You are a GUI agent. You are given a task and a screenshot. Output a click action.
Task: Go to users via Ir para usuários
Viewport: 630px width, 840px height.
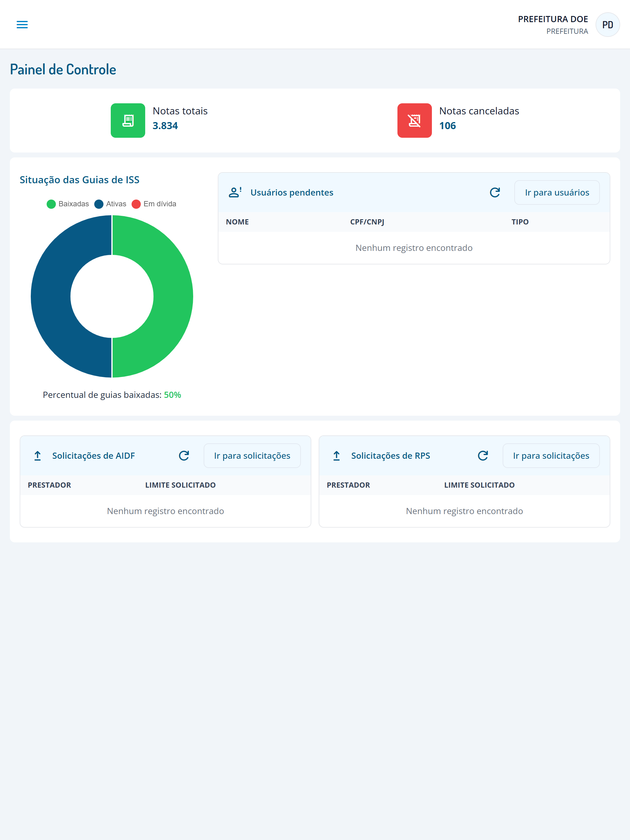click(x=557, y=192)
